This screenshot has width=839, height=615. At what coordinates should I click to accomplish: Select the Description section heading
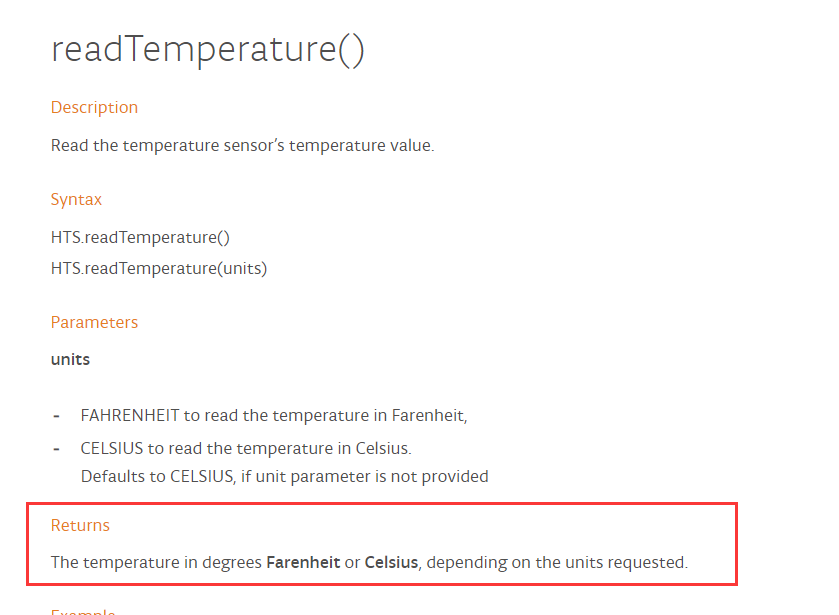click(94, 108)
